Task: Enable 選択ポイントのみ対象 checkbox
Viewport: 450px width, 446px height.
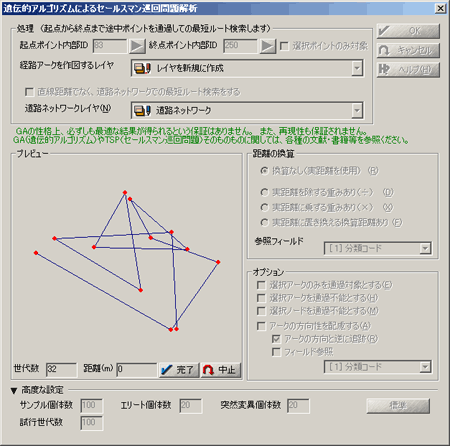Action: (x=284, y=46)
